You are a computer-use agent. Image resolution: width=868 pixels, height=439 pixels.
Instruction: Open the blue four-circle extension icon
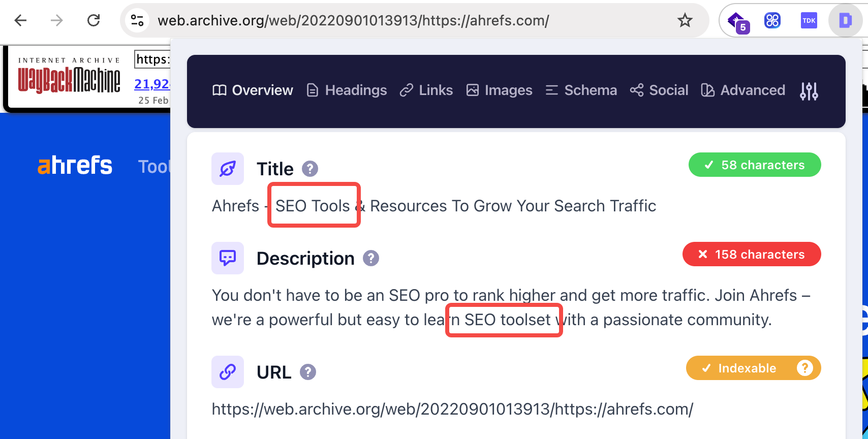tap(772, 20)
